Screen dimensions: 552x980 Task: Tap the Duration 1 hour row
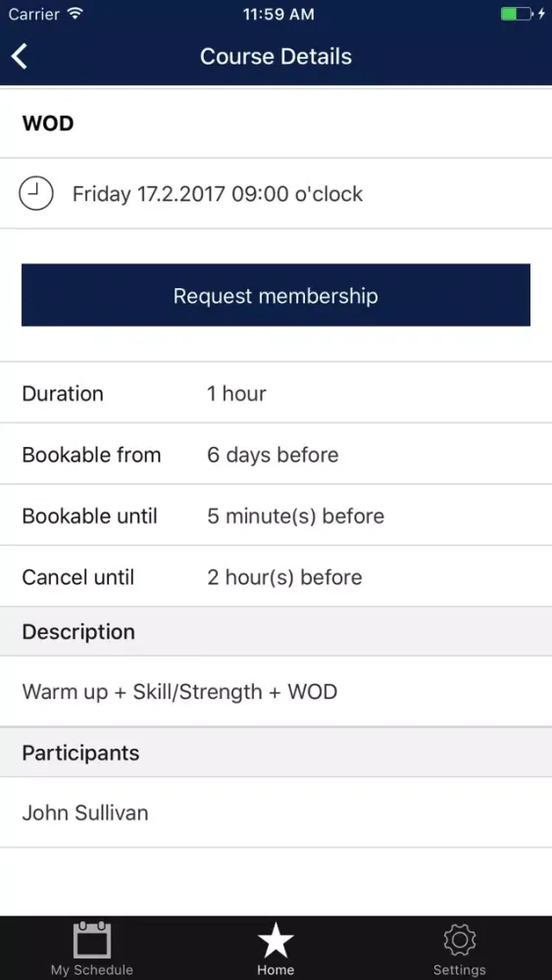click(x=276, y=393)
